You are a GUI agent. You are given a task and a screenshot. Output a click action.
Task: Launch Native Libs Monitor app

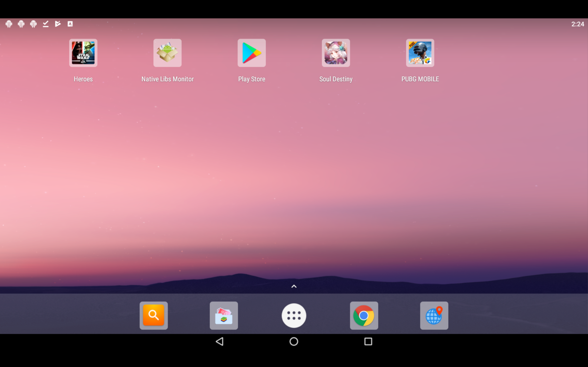[x=167, y=52]
